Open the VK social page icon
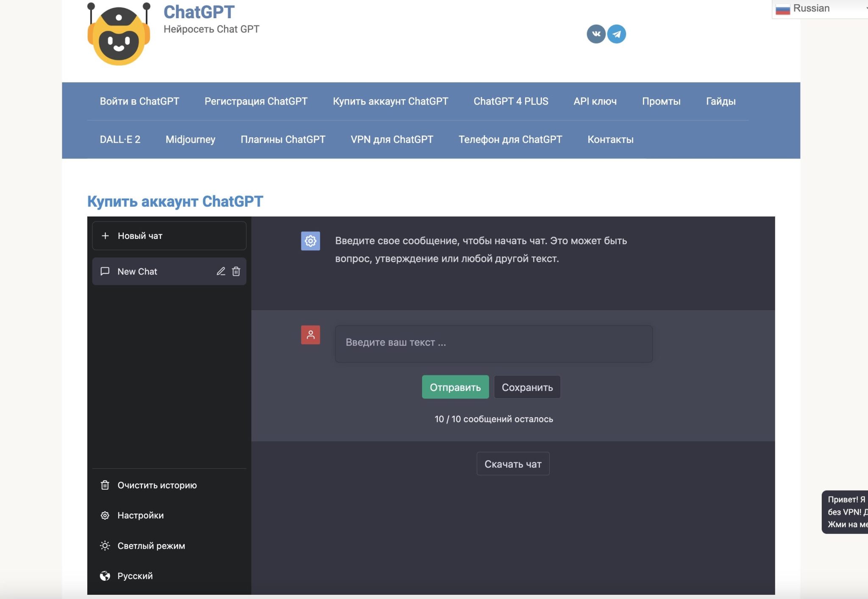 click(x=595, y=34)
